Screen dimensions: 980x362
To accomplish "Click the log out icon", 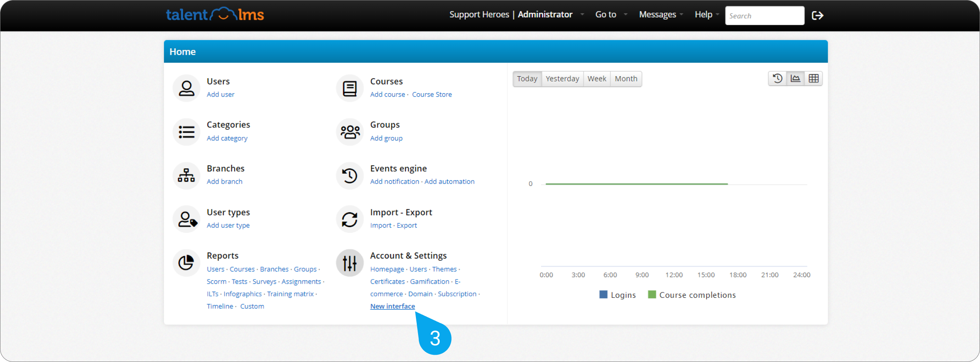I will (817, 16).
